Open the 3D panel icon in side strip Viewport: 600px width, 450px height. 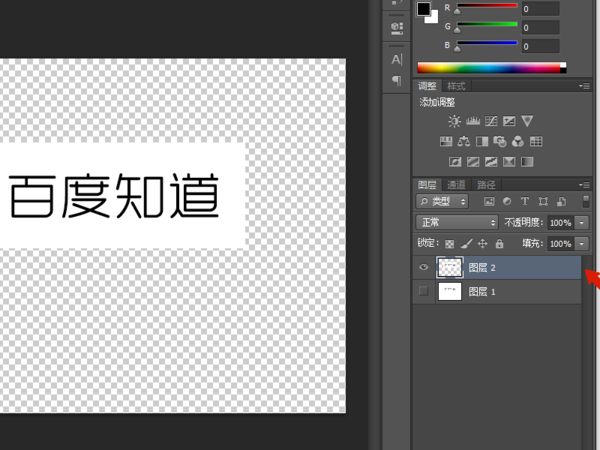click(x=397, y=28)
